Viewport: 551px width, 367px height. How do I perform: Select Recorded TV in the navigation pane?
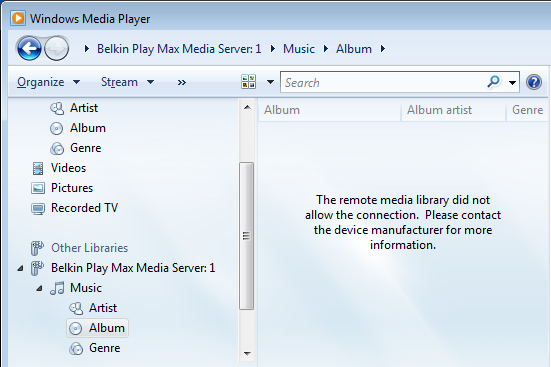84,208
